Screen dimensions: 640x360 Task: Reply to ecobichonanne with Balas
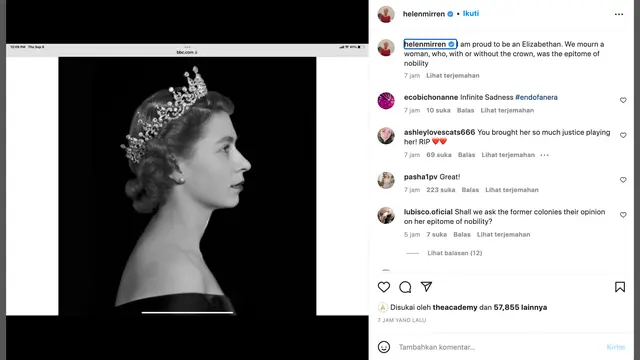point(465,110)
